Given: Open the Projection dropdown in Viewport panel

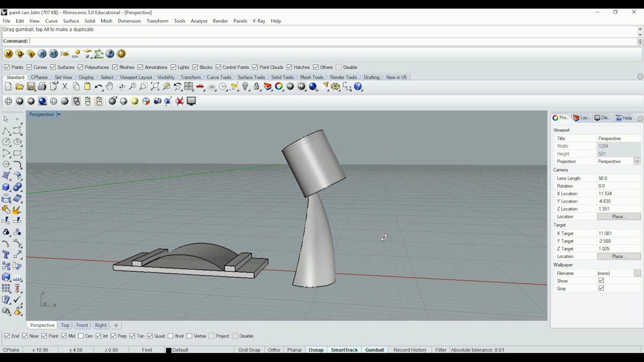Looking at the screenshot, I should point(637,161).
